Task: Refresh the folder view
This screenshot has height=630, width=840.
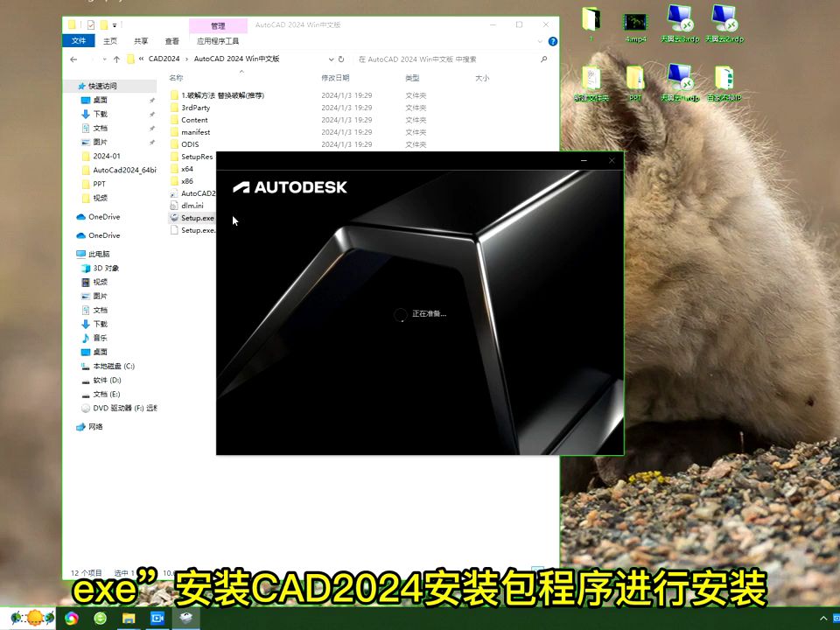Action: 342,59
